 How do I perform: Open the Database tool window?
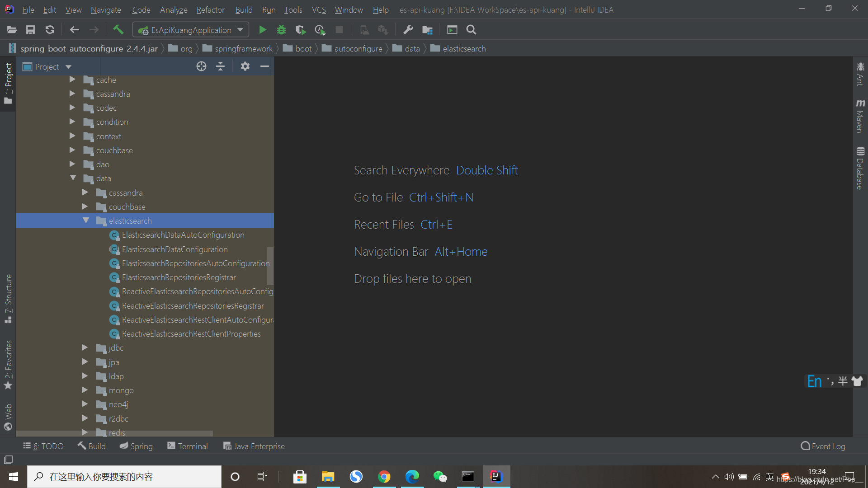[860, 168]
